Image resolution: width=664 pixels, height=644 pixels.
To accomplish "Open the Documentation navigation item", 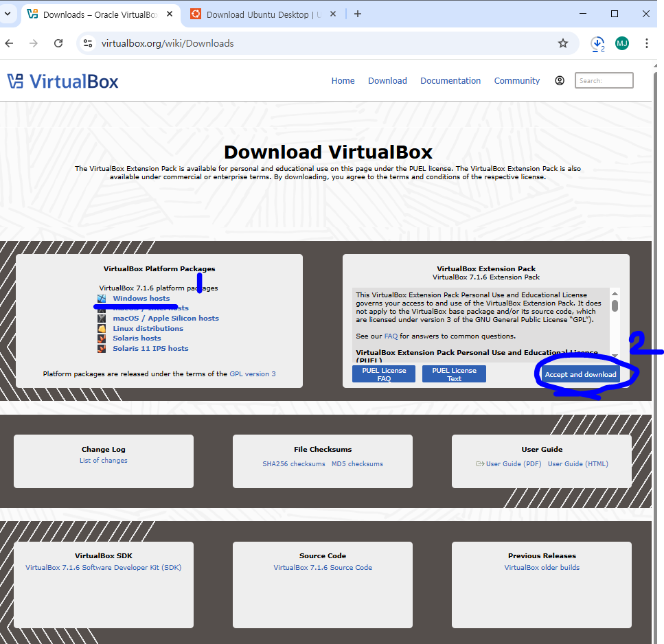I will (450, 80).
